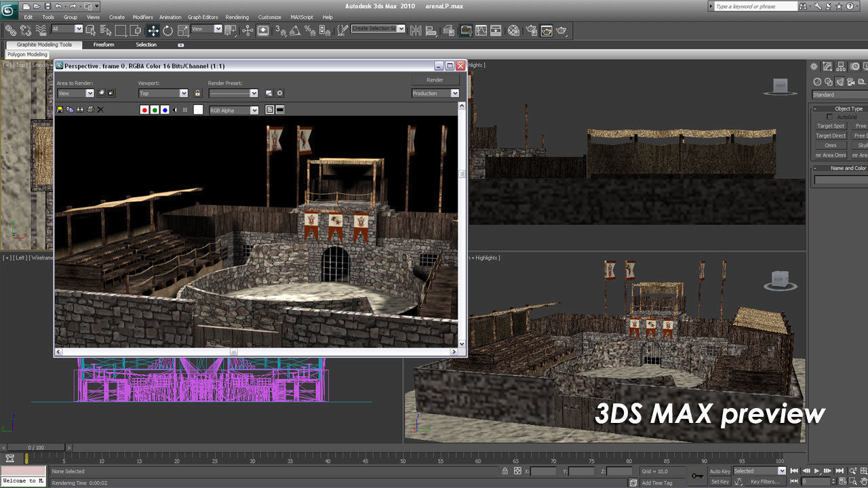Image resolution: width=868 pixels, height=488 pixels.
Task: Toggle monochrome display in render window
Action: pos(185,110)
